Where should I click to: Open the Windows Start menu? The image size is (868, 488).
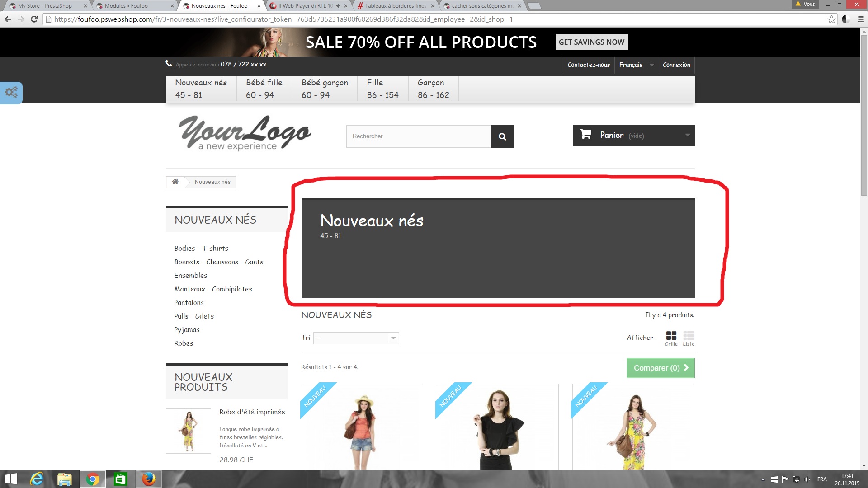[11, 479]
